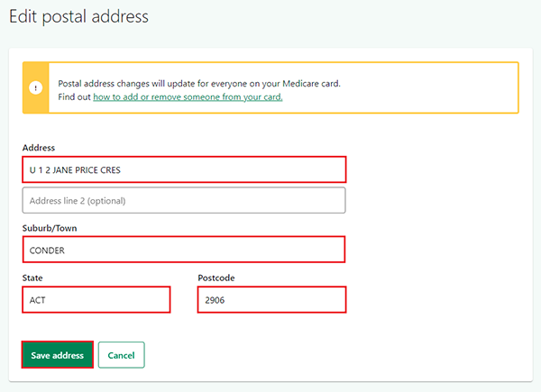The image size is (541, 392).
Task: Click the JANE PRICE CRES text in Address
Action: [x=98, y=169]
